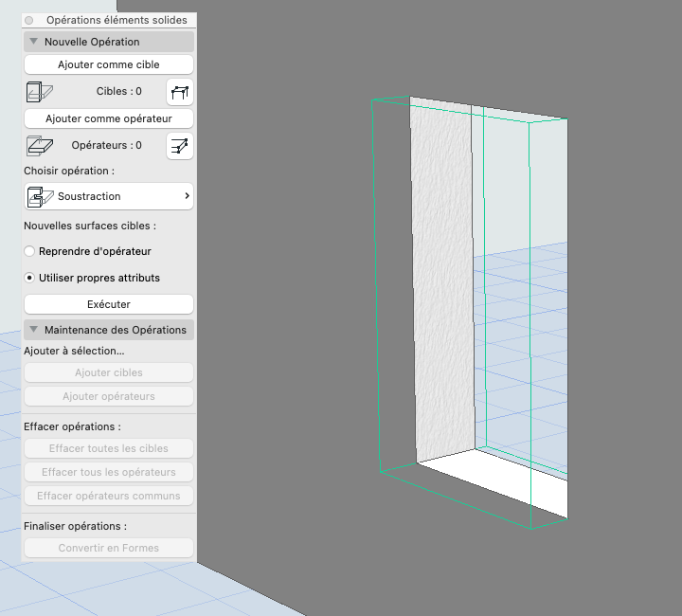The image size is (682, 616).
Task: Click the select targets icon beside Cibles
Action: click(x=180, y=92)
